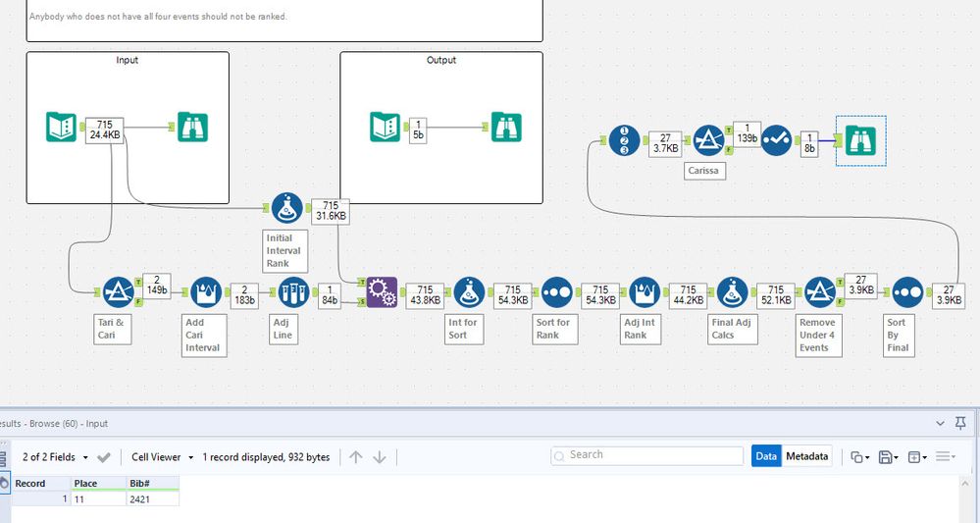Select the Adj Int Rank multi-row tool

pos(645,292)
